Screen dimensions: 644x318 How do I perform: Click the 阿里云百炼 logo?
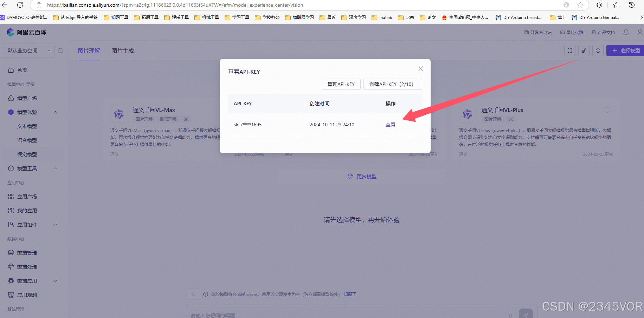(x=26, y=32)
